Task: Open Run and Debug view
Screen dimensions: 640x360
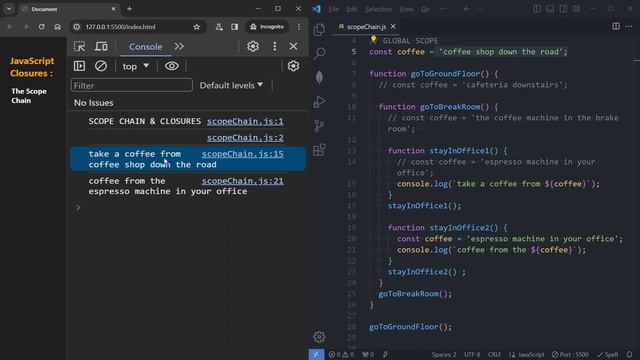Action: [319, 102]
